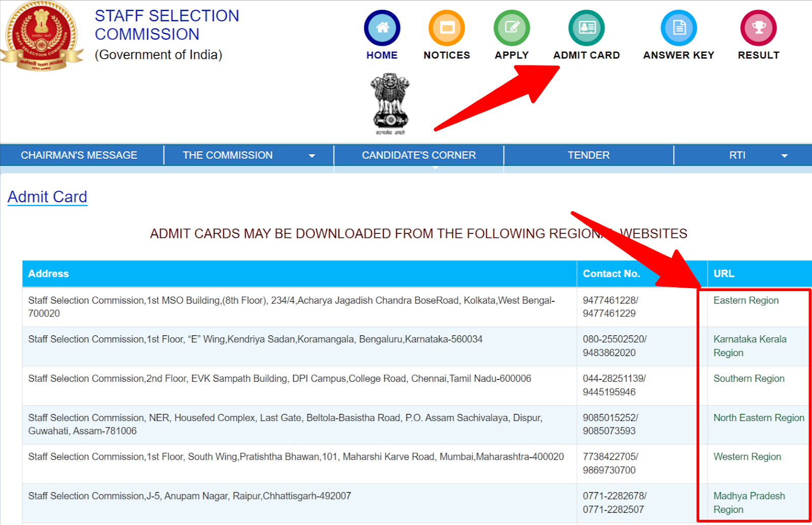This screenshot has height=525, width=812.
Task: Click the (Government of India) text
Action: click(158, 55)
